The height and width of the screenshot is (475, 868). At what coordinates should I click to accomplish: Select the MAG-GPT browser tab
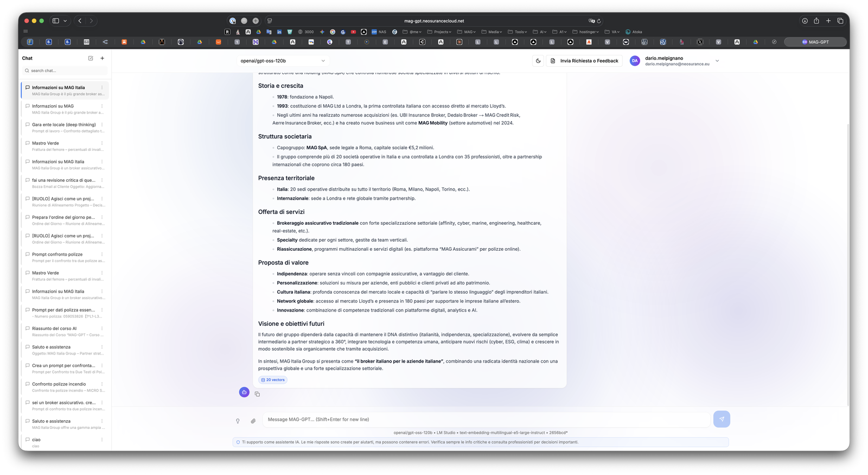coord(815,42)
